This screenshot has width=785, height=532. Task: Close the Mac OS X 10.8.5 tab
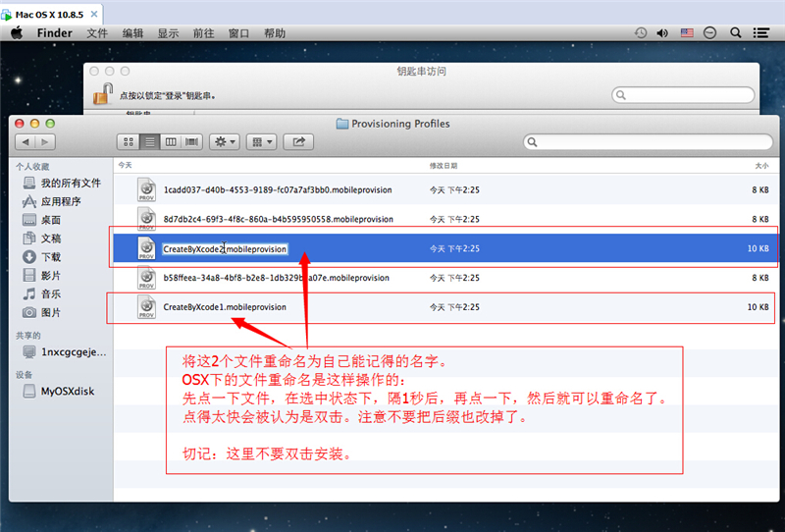click(x=93, y=15)
